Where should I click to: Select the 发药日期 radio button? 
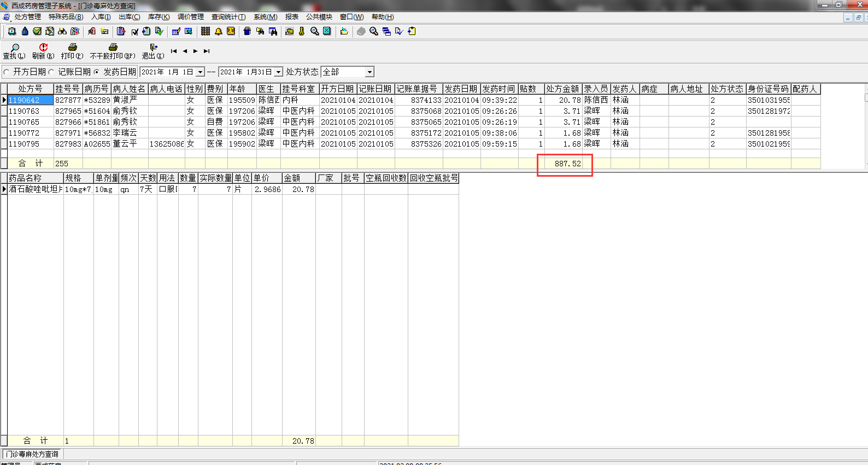[x=97, y=72]
